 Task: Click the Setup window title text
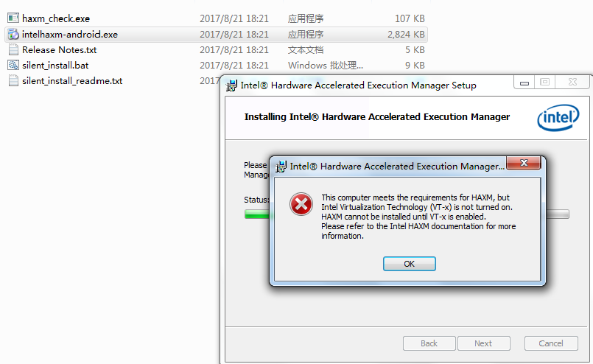click(358, 85)
